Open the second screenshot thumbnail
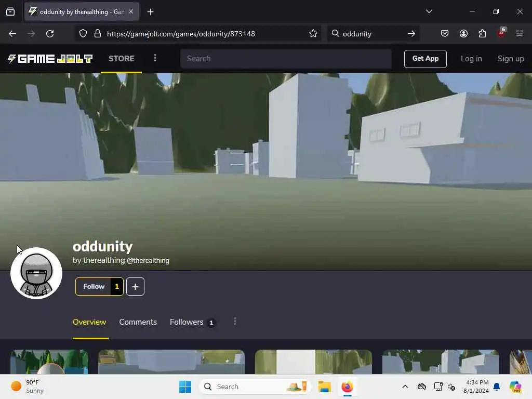The height and width of the screenshot is (399, 532). tap(171, 362)
